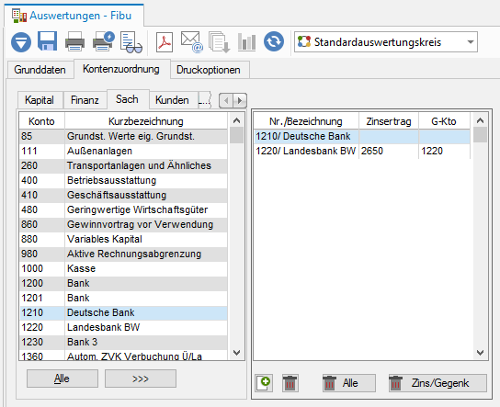Click assignment list scroll down arrow
Viewport: 500px width, 407px height.
pyautogui.click(x=480, y=352)
